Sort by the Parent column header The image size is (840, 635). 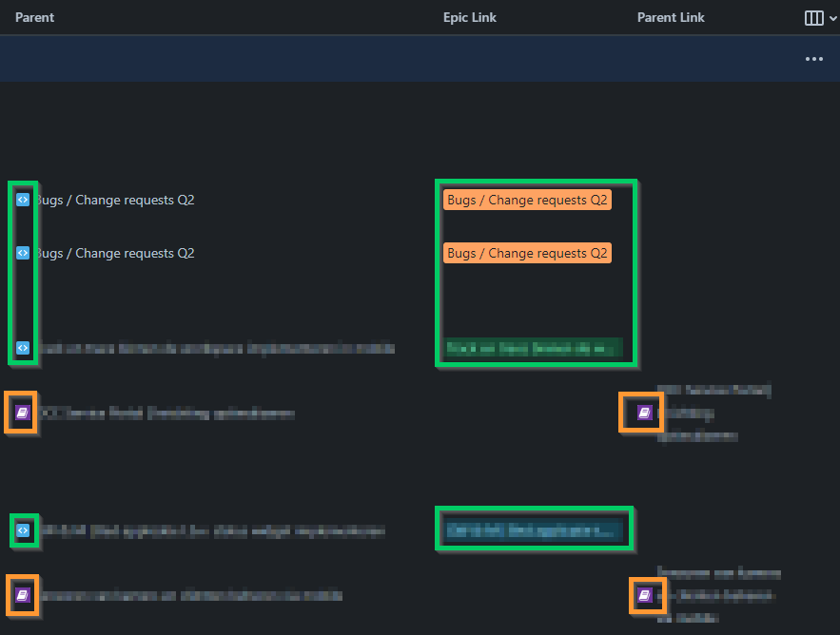click(35, 18)
